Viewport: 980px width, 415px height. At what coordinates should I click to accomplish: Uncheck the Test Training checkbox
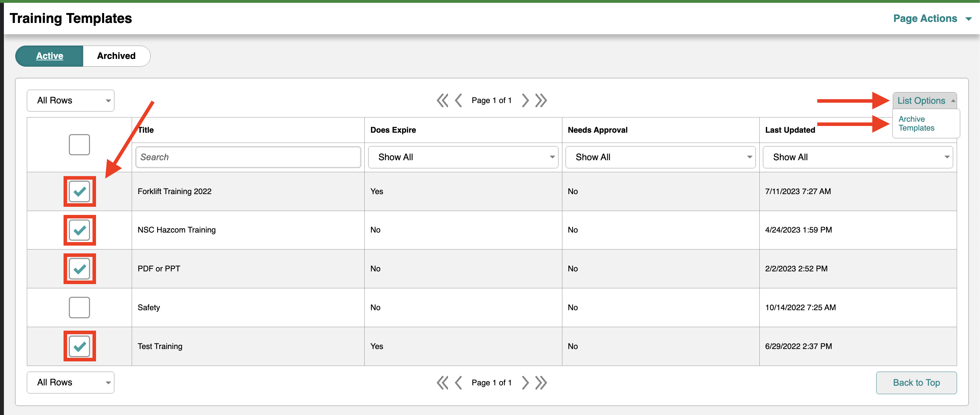pyautogui.click(x=79, y=346)
